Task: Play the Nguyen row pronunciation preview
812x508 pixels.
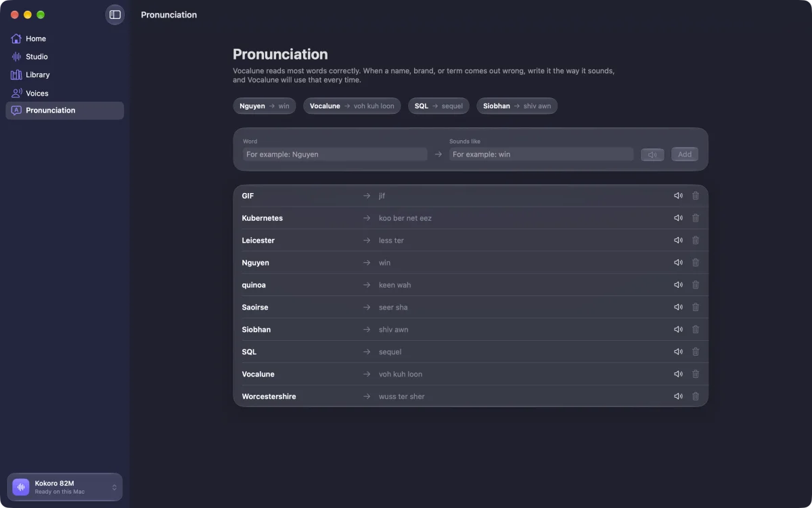Action: tap(678, 263)
